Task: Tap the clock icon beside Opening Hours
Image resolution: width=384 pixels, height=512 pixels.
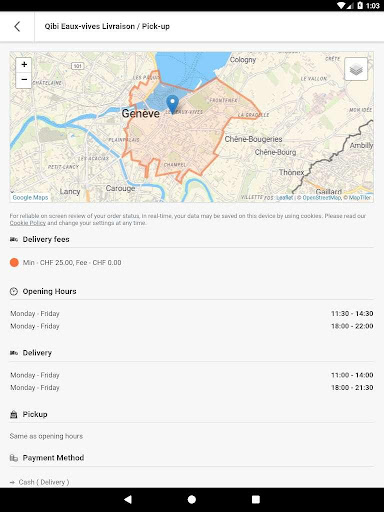Action: coord(14,291)
